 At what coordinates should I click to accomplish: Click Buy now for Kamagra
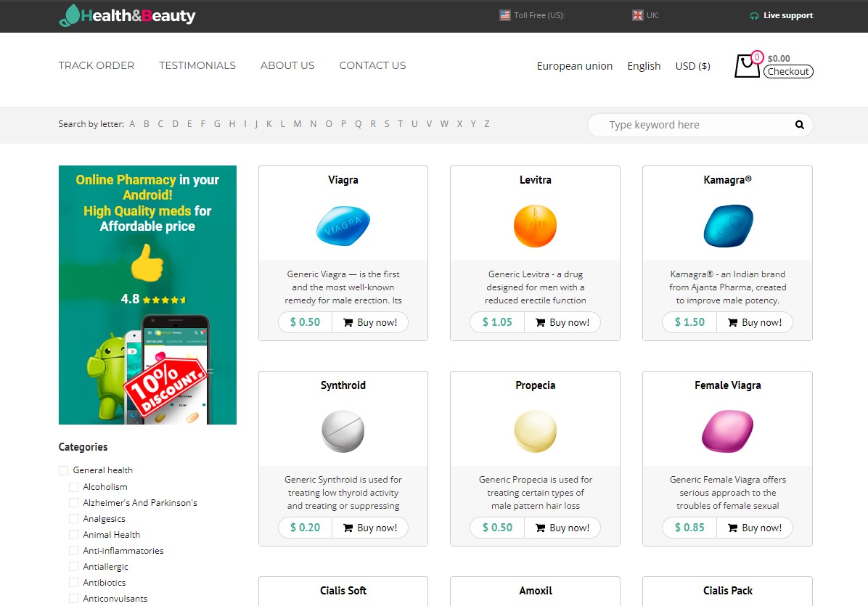[x=755, y=322]
